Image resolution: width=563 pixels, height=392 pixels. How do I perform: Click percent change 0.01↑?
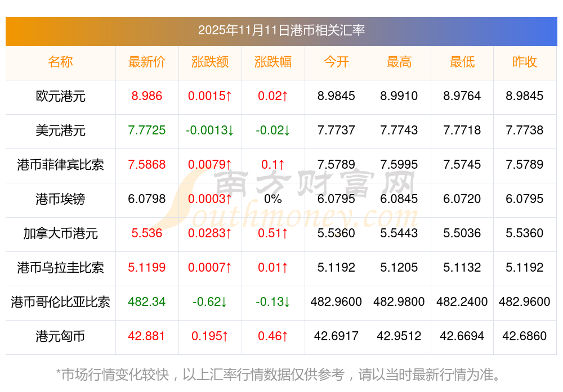coord(273,268)
